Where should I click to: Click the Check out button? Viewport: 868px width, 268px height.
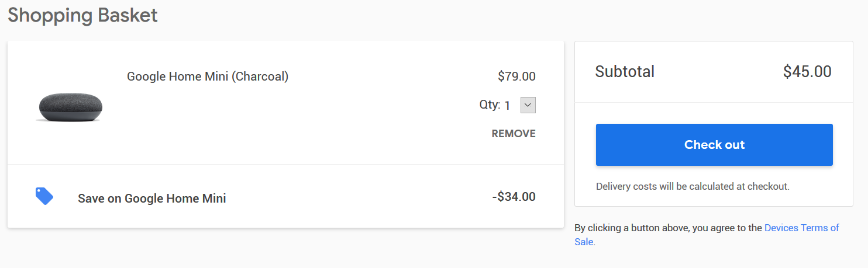[714, 145]
